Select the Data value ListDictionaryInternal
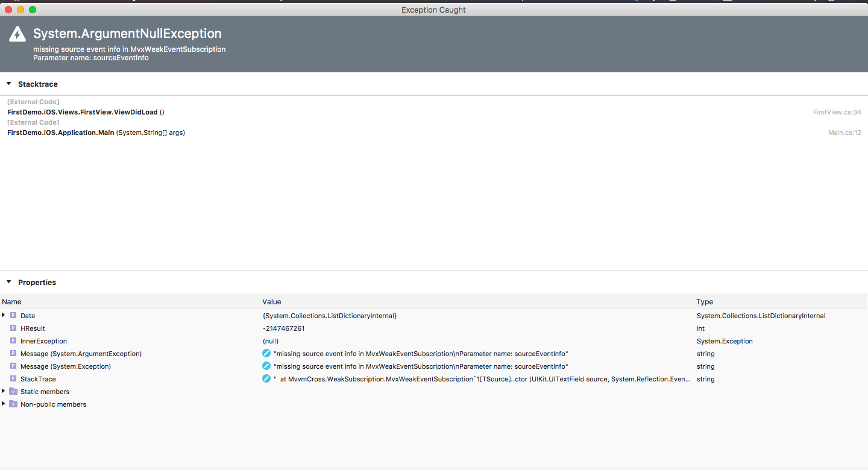The image size is (868, 470). [x=329, y=316]
